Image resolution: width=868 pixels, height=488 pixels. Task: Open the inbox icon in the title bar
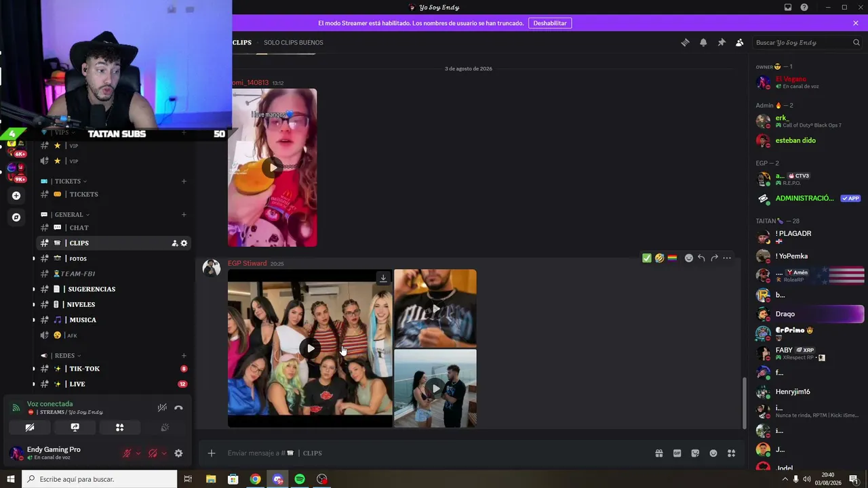point(788,7)
